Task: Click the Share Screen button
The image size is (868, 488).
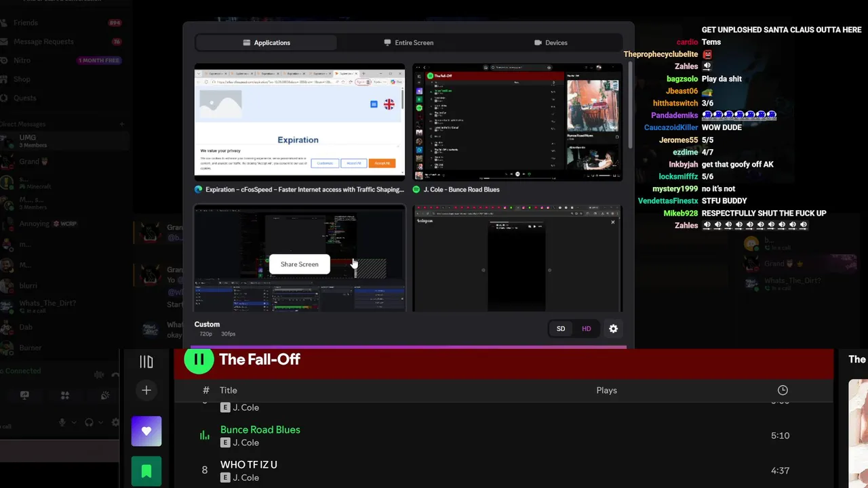Action: pyautogui.click(x=299, y=264)
